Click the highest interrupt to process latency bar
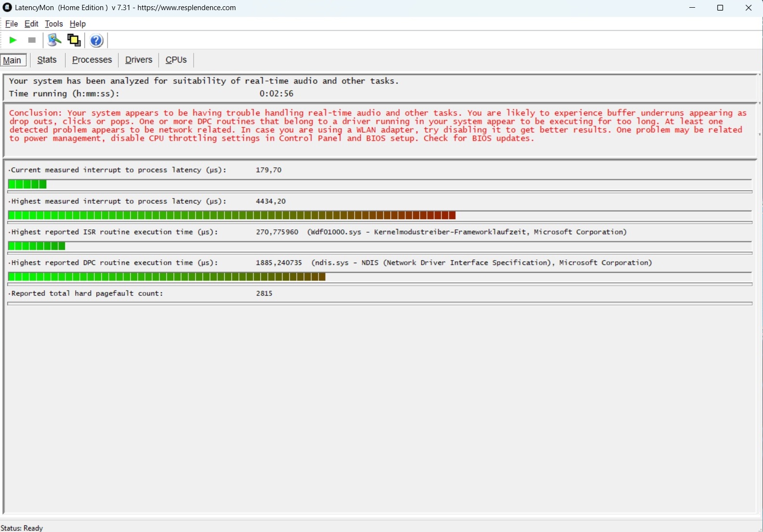 [x=231, y=215]
